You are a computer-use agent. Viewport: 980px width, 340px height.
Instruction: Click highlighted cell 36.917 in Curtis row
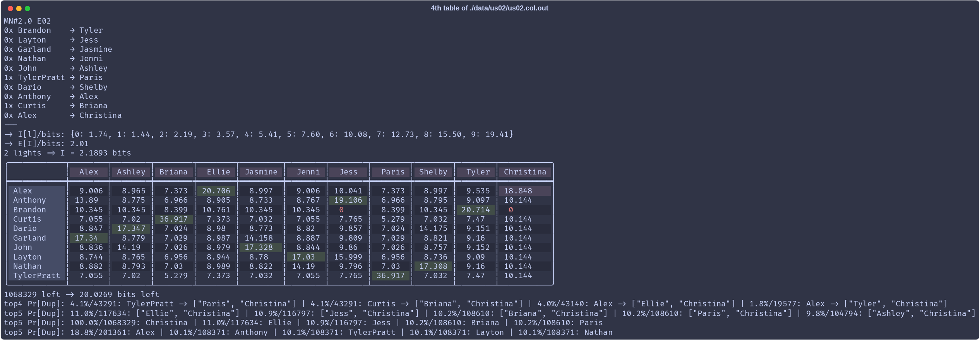point(173,219)
